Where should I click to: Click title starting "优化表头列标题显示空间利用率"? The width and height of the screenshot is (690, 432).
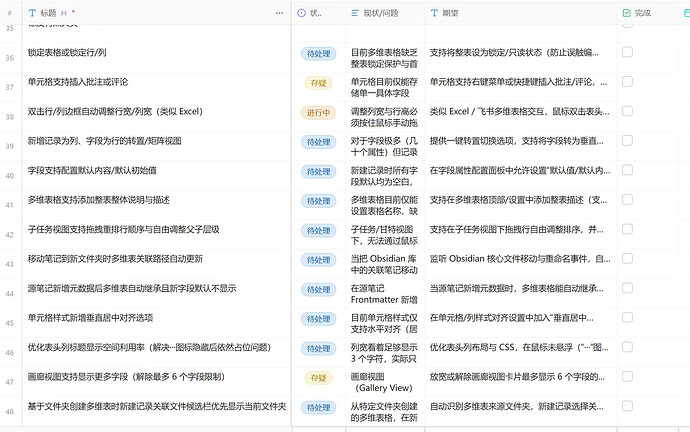tap(149, 347)
